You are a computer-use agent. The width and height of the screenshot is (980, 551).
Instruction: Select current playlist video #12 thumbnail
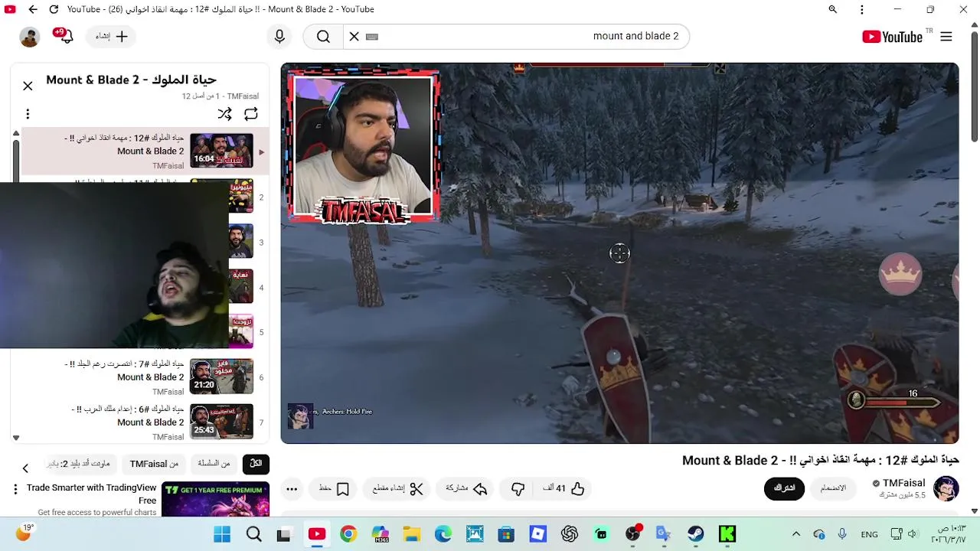point(221,151)
